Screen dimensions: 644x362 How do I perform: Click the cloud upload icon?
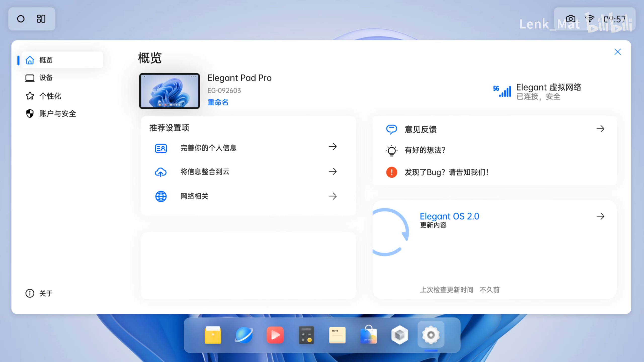(161, 172)
